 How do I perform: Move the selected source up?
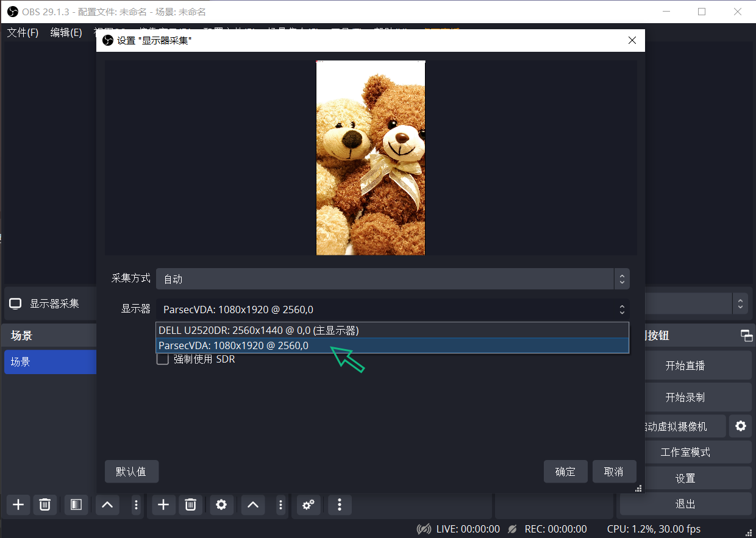(253, 504)
